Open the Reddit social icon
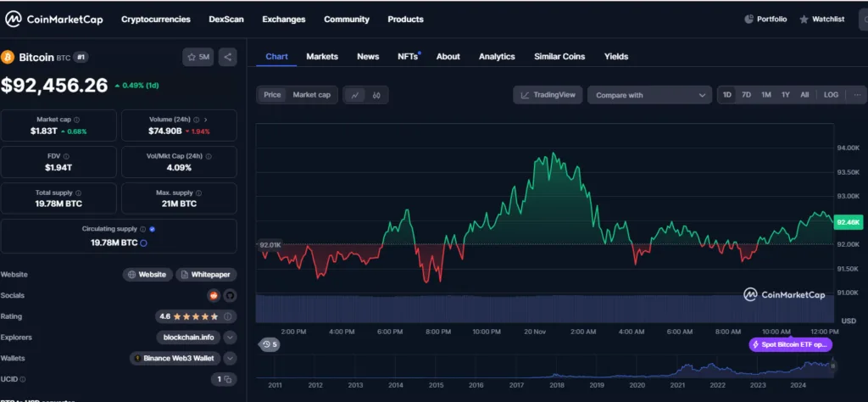The height and width of the screenshot is (402, 868). click(214, 296)
